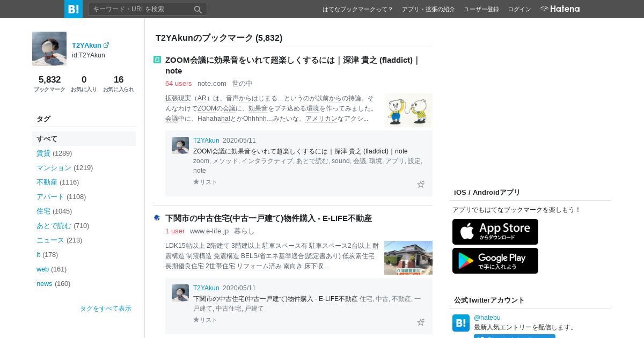Focus the keyword/URL search field
644x338 pixels.
[x=141, y=9]
